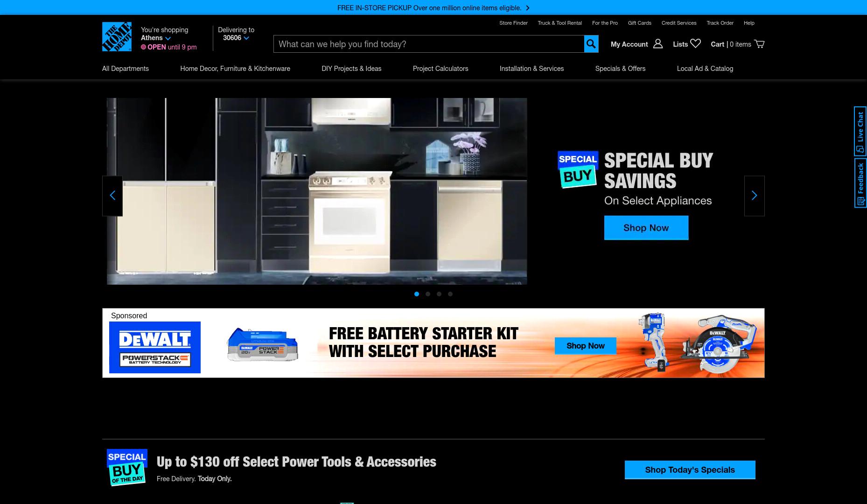Open the Feedback side tab

click(860, 183)
